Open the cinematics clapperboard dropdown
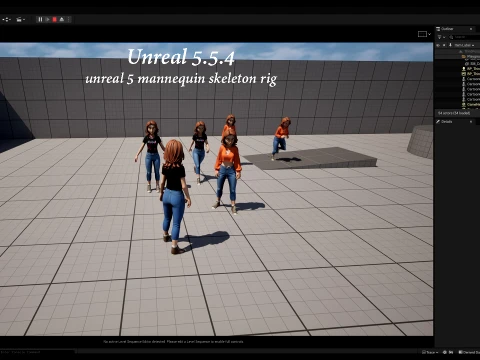480x360 pixels. click(x=21, y=20)
